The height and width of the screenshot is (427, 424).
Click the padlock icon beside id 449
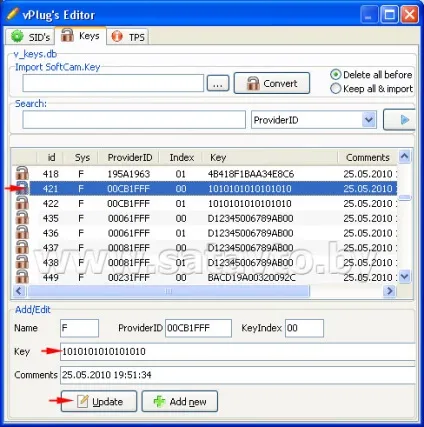pos(22,277)
